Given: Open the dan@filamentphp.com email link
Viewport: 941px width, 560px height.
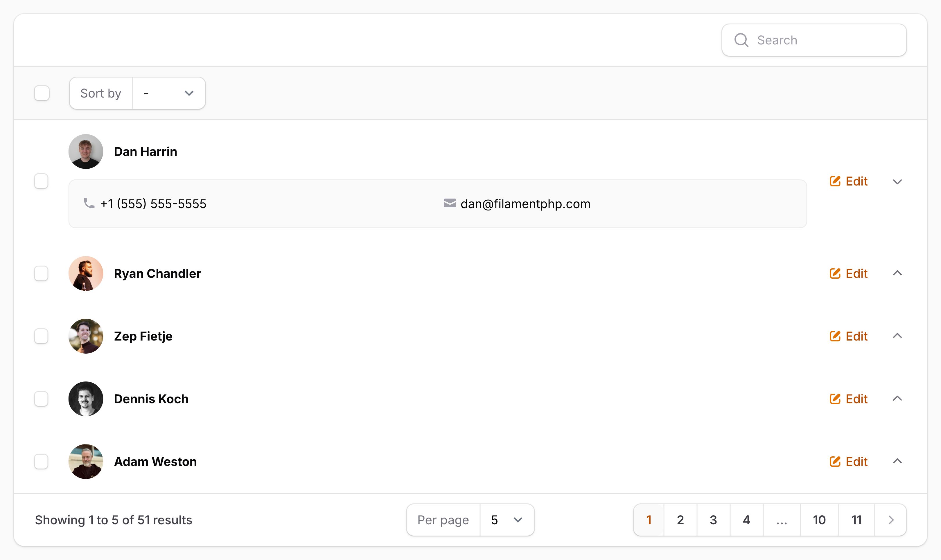Looking at the screenshot, I should coord(525,204).
